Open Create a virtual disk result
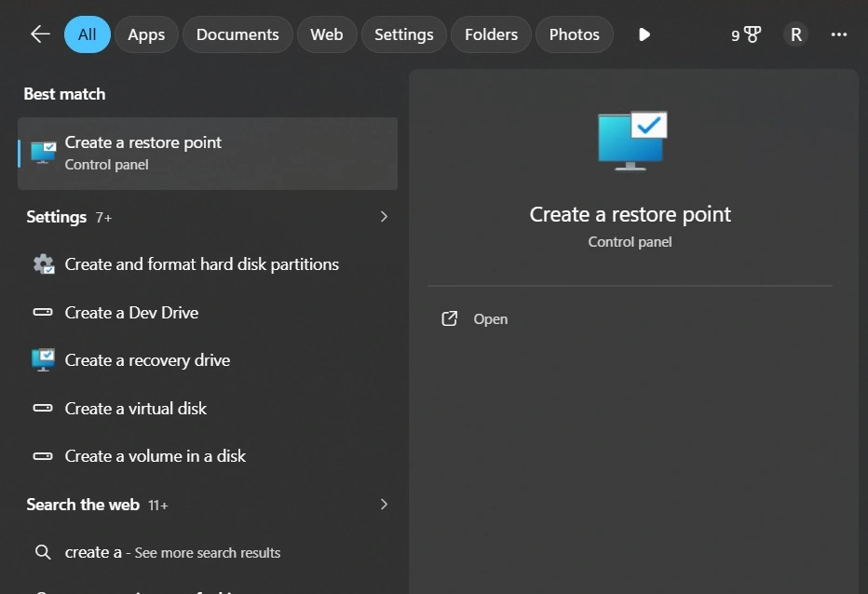Screen dimensions: 868x594 pyautogui.click(x=208, y=409)
